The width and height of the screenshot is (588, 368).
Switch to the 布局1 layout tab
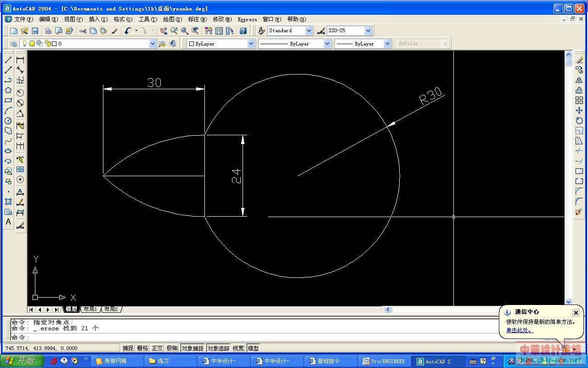click(x=90, y=309)
